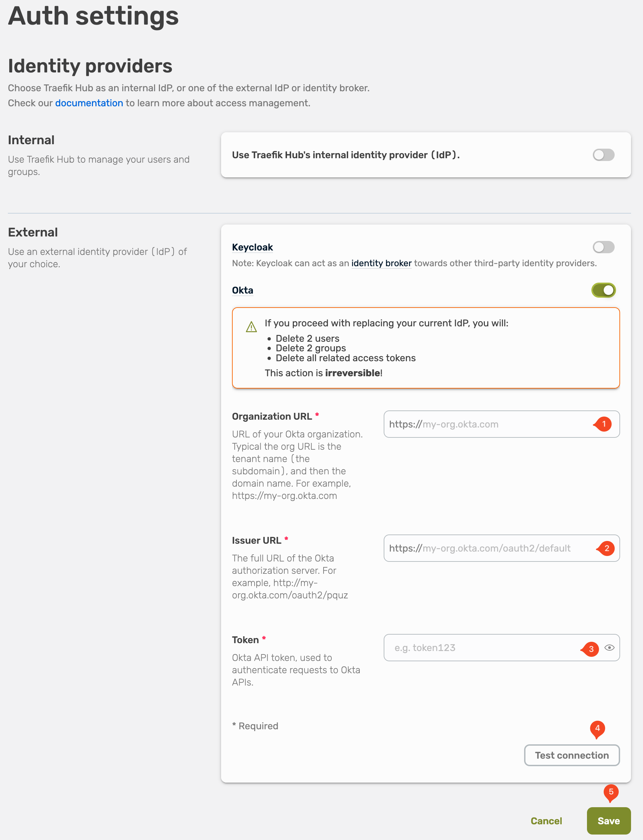
Task: Toggle the password visibility eye icon
Action: tap(610, 647)
